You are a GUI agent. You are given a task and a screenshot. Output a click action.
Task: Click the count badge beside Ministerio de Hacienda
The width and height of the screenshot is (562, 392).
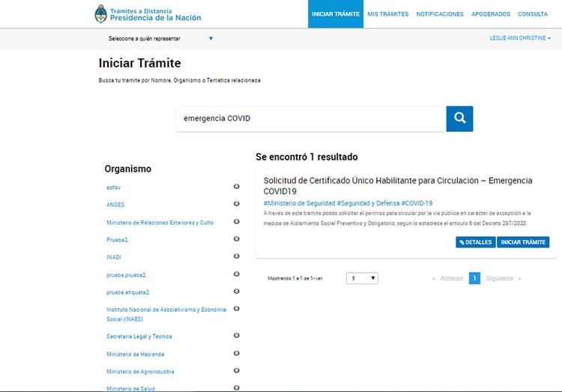coord(237,354)
